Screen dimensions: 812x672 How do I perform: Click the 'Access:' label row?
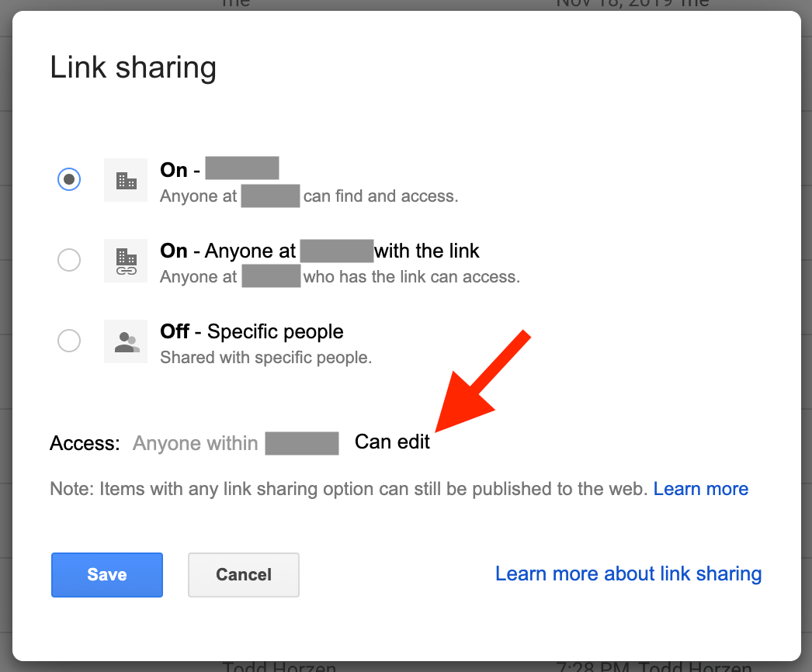point(85,442)
